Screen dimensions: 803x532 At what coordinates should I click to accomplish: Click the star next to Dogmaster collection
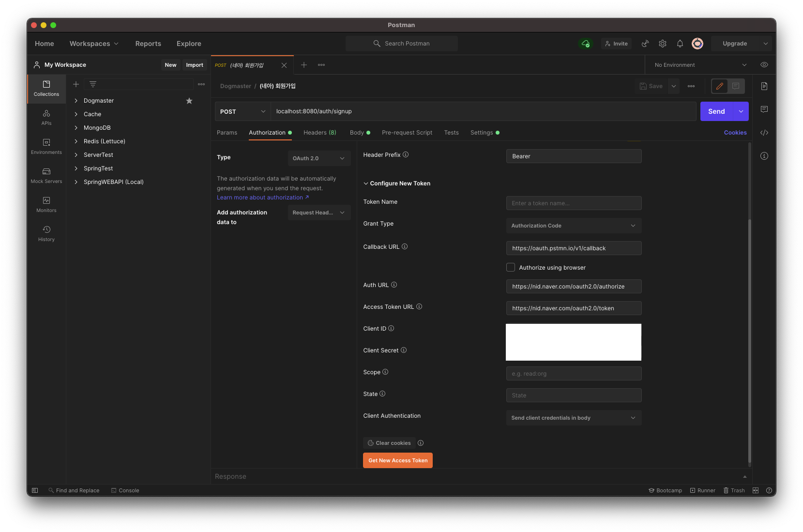[x=189, y=101]
